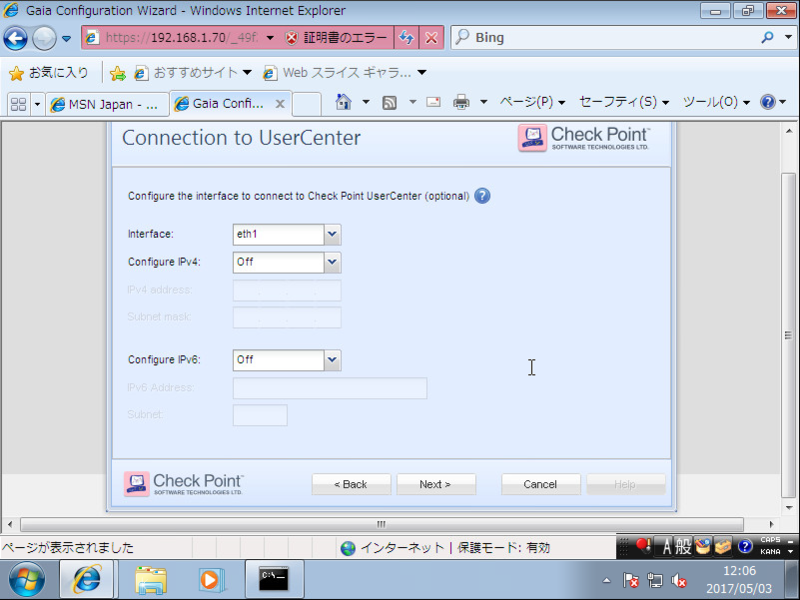
Task: Click the IME input mode A button
Action: click(x=666, y=547)
